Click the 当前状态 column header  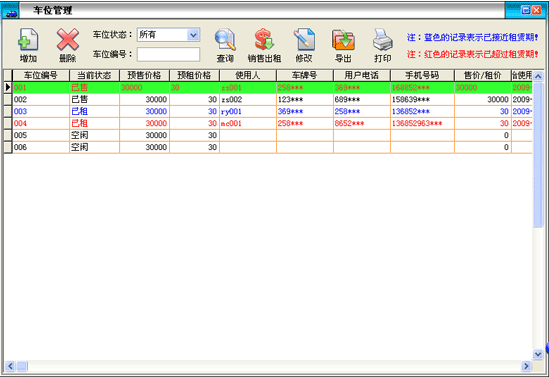coord(94,75)
